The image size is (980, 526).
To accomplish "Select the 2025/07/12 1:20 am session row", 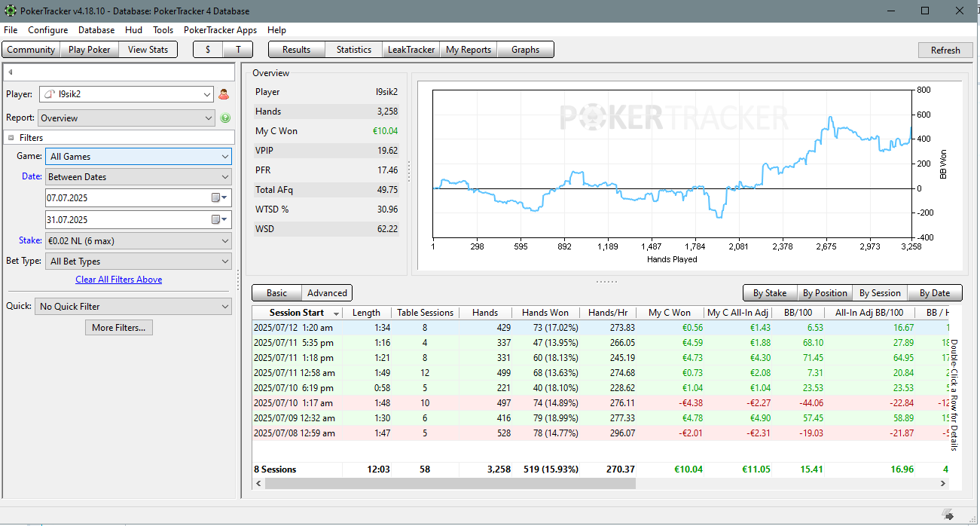I will point(600,328).
